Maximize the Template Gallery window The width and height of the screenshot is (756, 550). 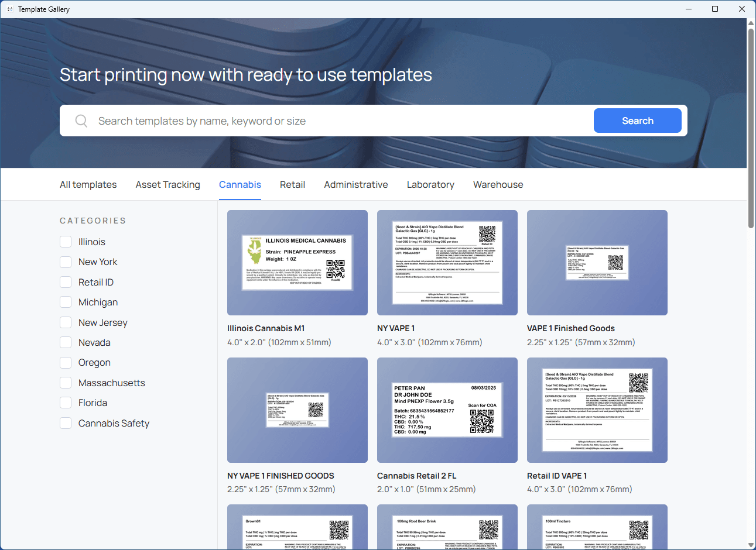pyautogui.click(x=715, y=9)
